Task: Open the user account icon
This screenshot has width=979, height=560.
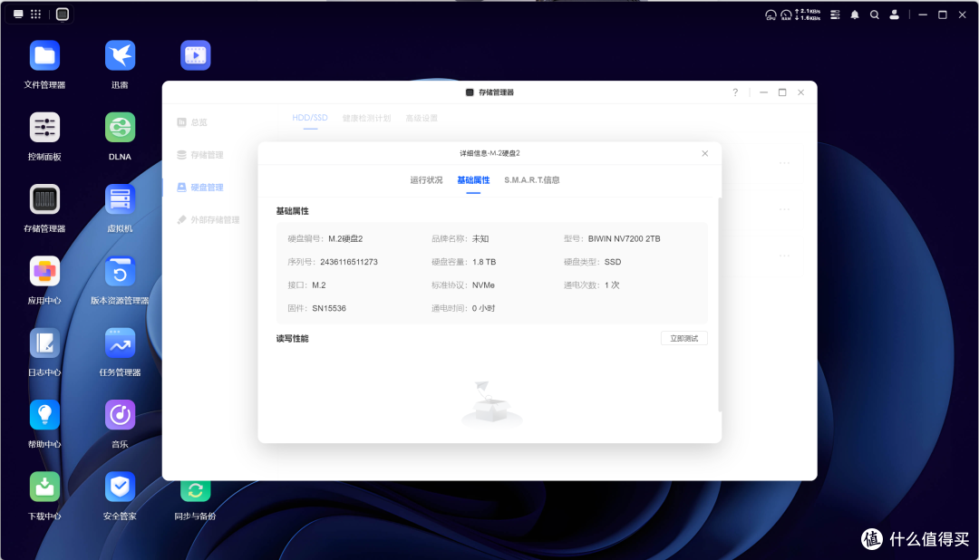Action: click(x=894, y=14)
